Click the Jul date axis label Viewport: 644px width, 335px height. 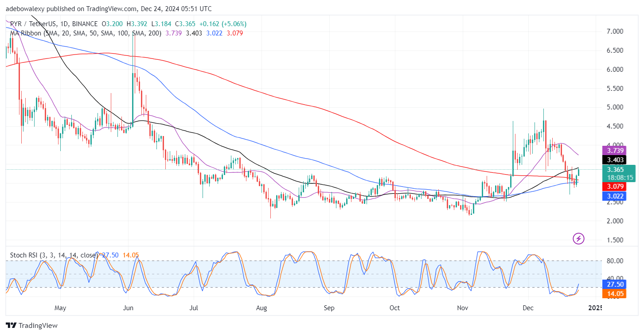[x=193, y=308]
